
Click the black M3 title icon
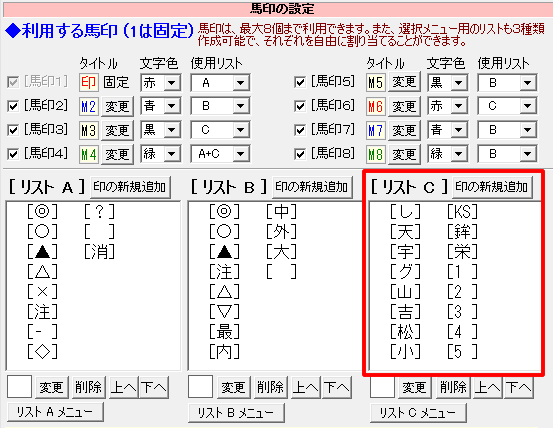coord(89,130)
